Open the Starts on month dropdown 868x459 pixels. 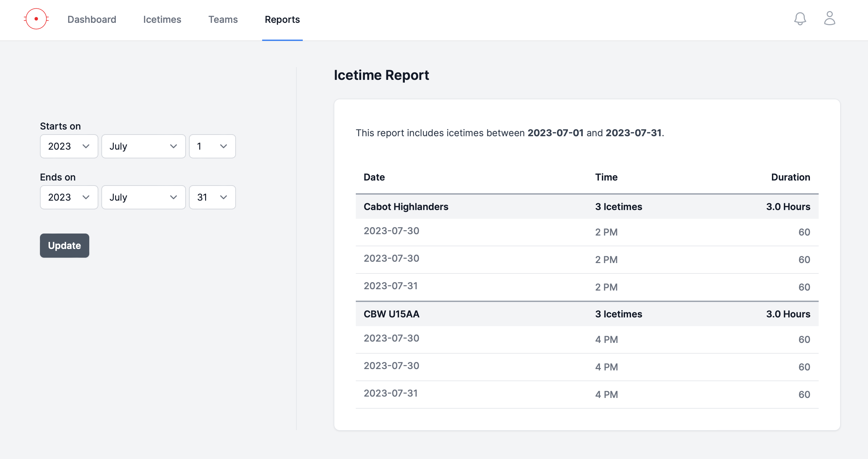click(x=144, y=146)
